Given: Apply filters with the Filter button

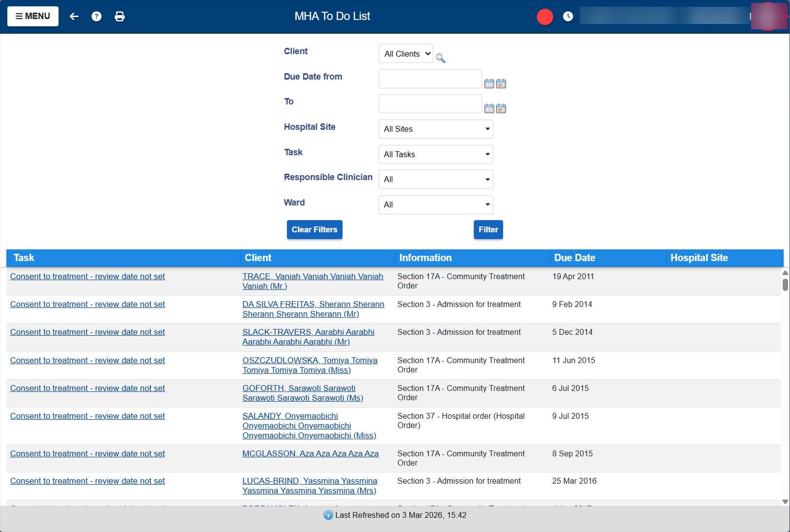Looking at the screenshot, I should coord(488,229).
